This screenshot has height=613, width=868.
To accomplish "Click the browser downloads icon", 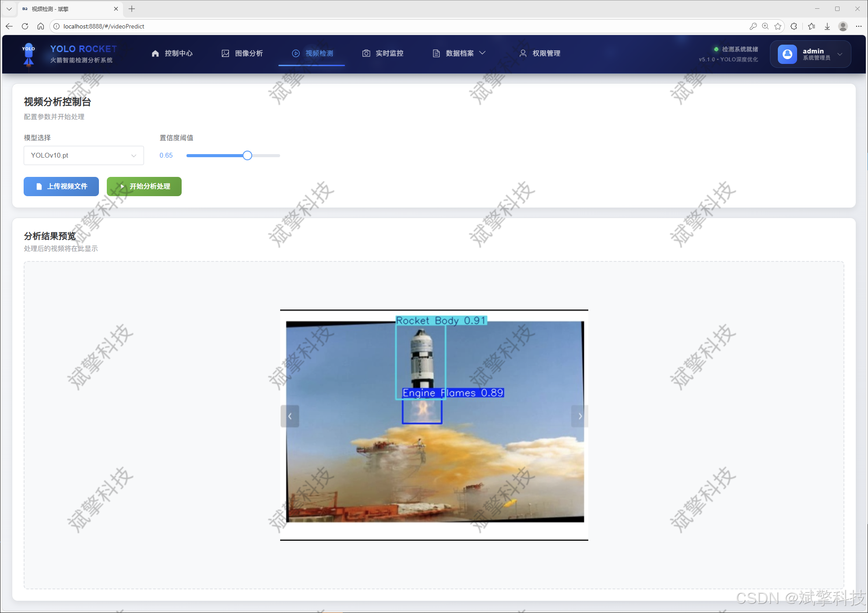I will pyautogui.click(x=827, y=26).
